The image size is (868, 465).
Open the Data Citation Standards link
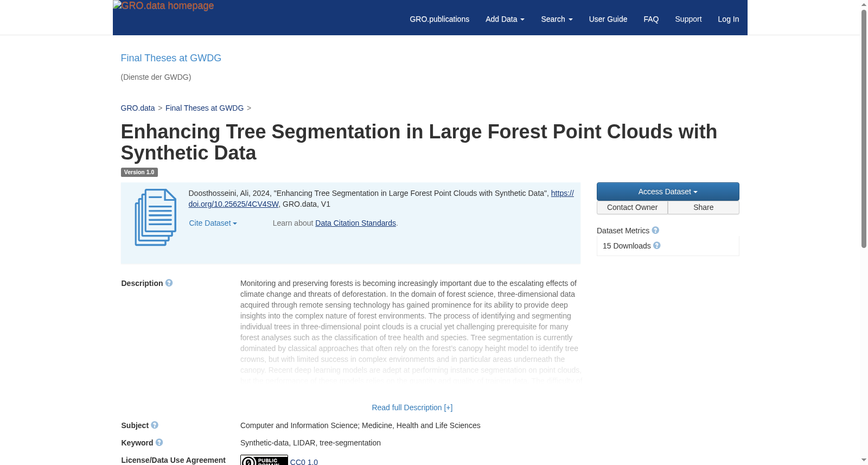tap(356, 223)
